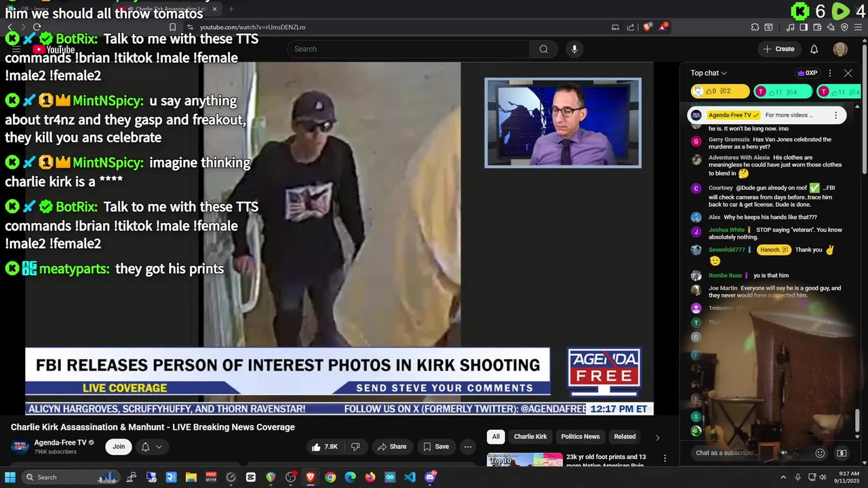Click the Windows taskbar Search box

coord(71,477)
